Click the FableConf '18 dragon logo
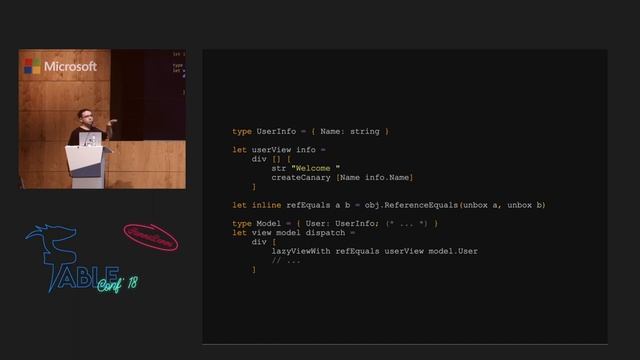 point(82,259)
